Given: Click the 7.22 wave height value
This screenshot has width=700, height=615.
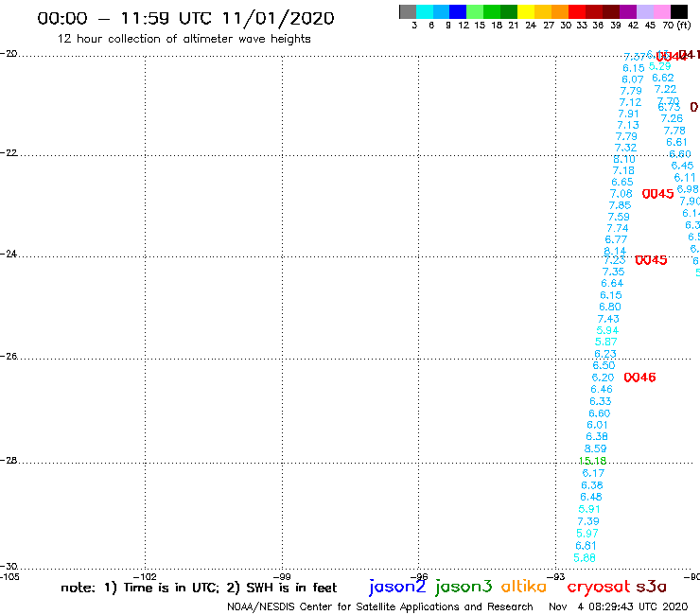Looking at the screenshot, I should [666, 89].
